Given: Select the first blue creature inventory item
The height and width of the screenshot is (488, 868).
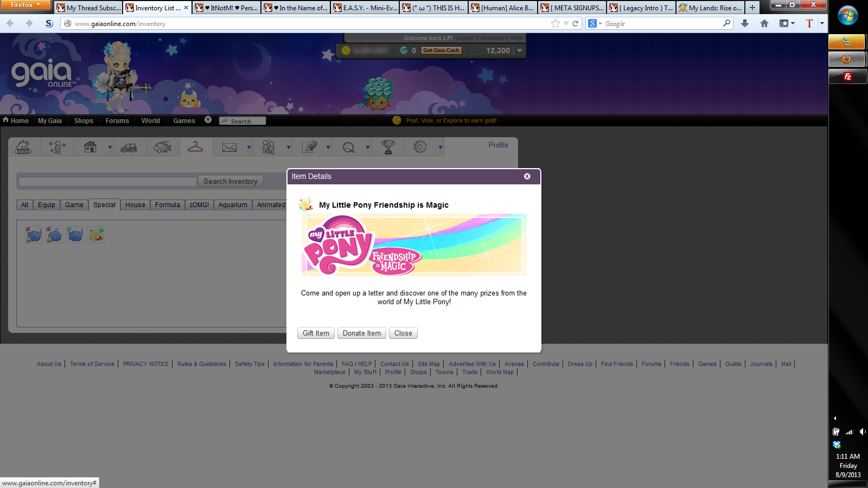Looking at the screenshot, I should [34, 235].
